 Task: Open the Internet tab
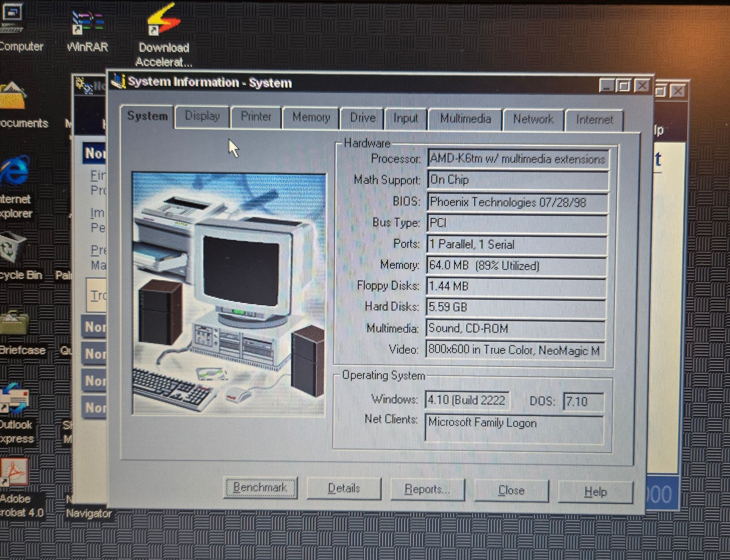[594, 120]
